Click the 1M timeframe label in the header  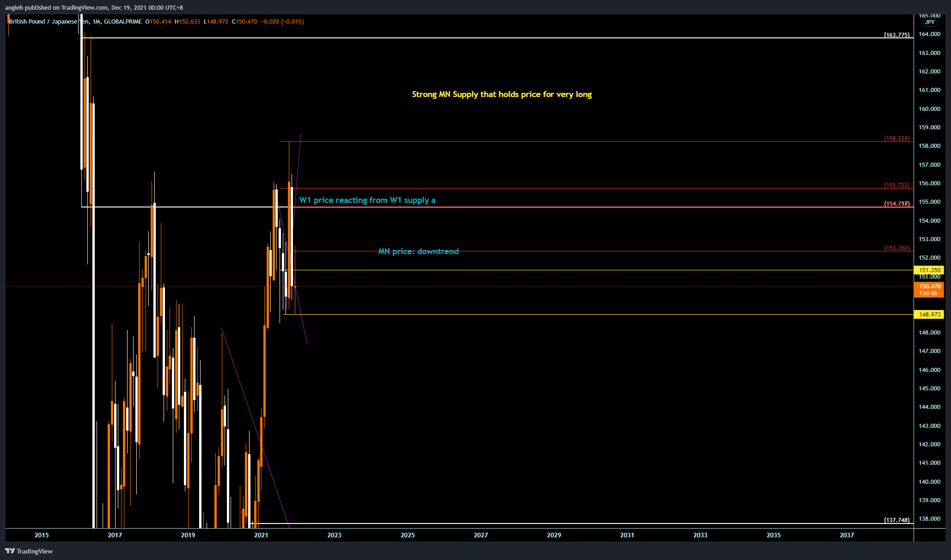pos(96,22)
